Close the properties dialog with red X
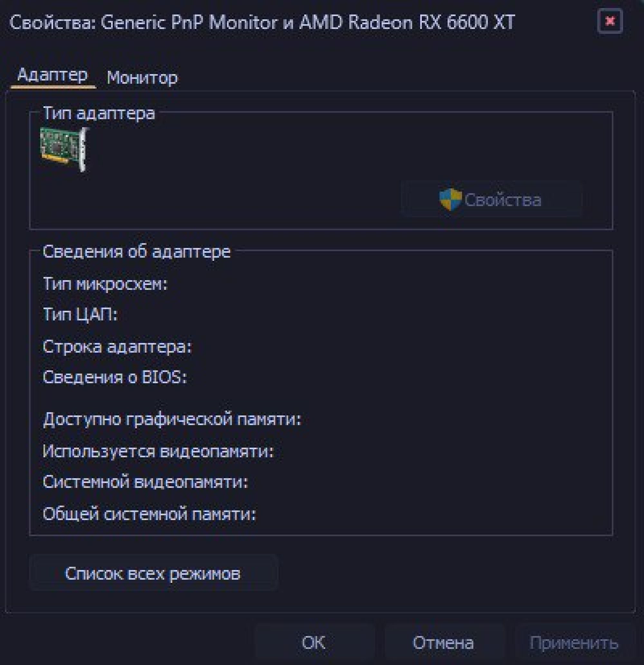The height and width of the screenshot is (665, 644). point(610,21)
